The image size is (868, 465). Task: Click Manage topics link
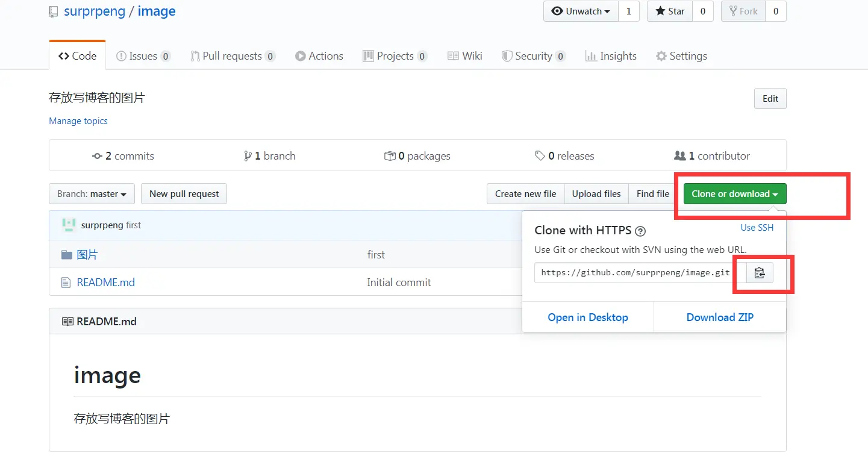coord(78,121)
